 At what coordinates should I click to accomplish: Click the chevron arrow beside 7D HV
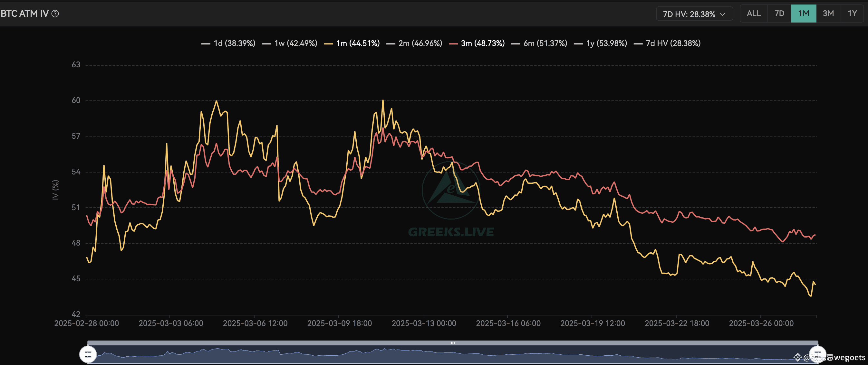[722, 14]
